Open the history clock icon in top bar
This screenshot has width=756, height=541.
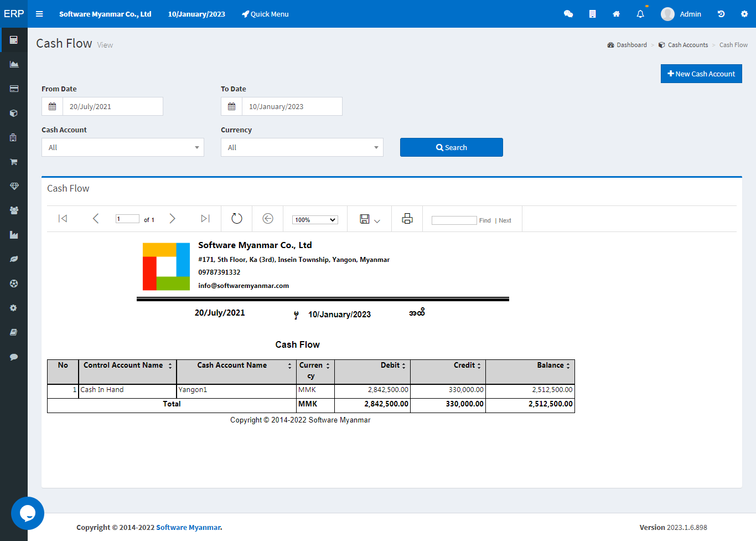pyautogui.click(x=721, y=14)
